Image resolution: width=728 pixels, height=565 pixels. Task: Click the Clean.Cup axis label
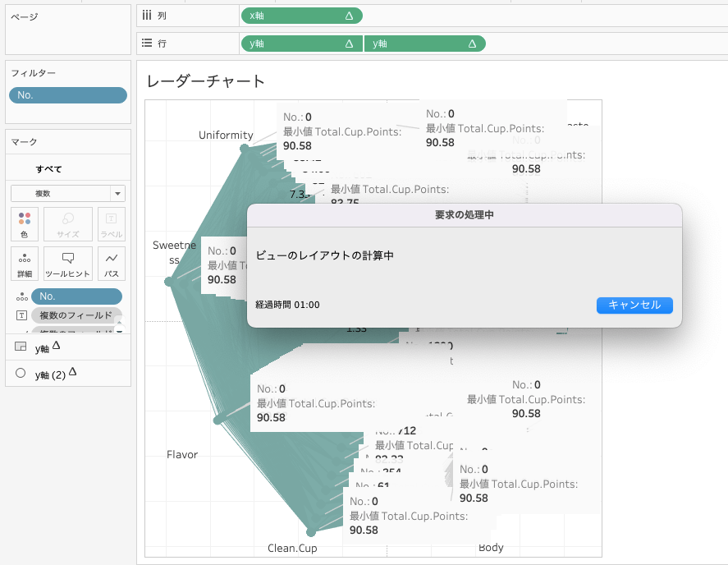pyautogui.click(x=292, y=549)
